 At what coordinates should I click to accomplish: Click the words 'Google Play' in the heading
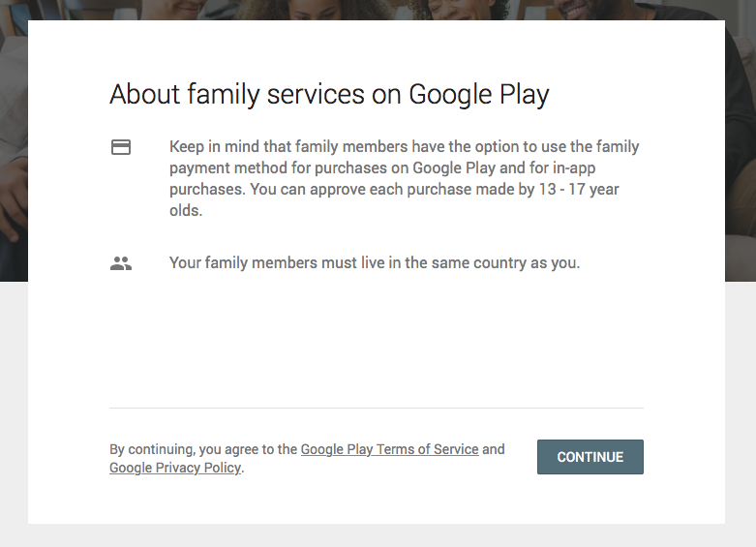[x=479, y=95]
